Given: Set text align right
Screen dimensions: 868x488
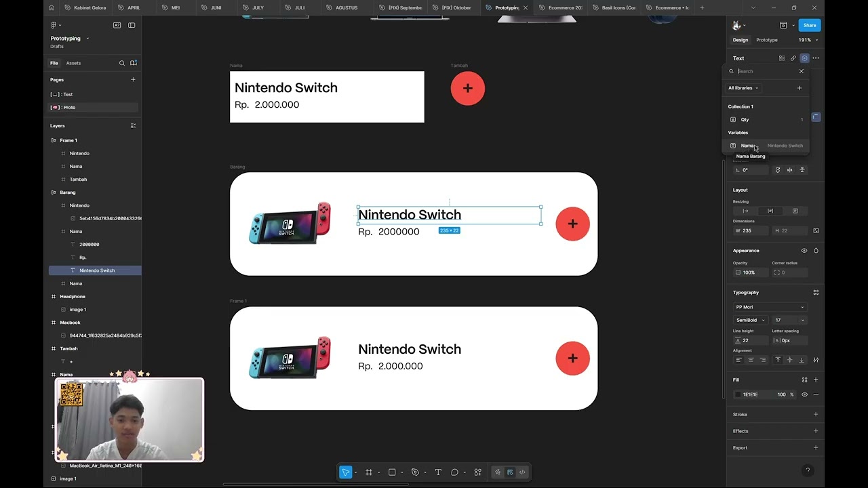Looking at the screenshot, I should coord(763,360).
